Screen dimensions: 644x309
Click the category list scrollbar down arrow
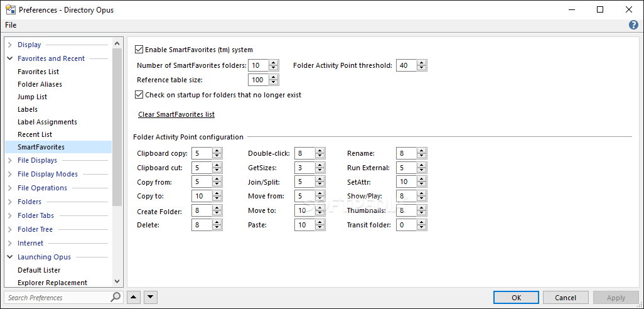(x=117, y=281)
